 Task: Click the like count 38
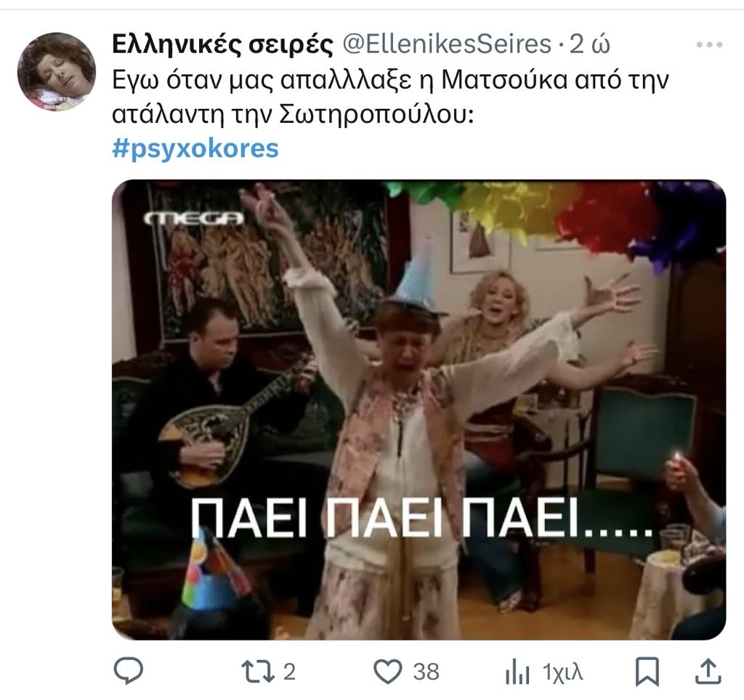point(426,672)
